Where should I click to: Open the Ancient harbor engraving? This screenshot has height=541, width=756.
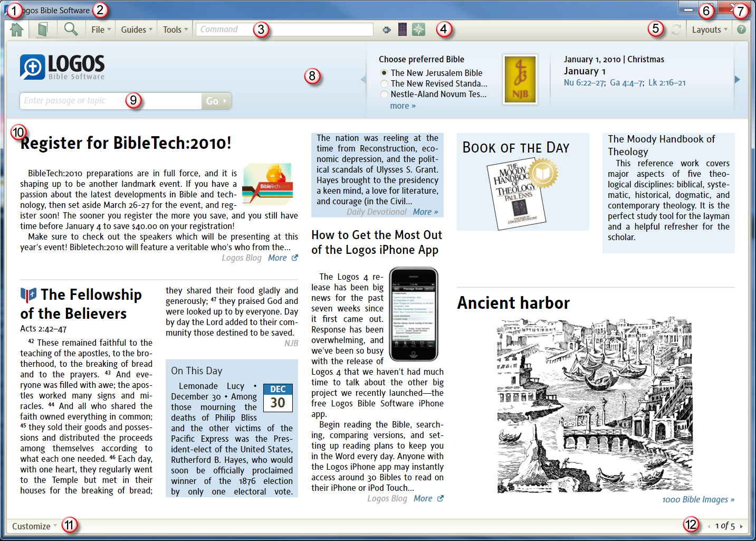point(595,405)
